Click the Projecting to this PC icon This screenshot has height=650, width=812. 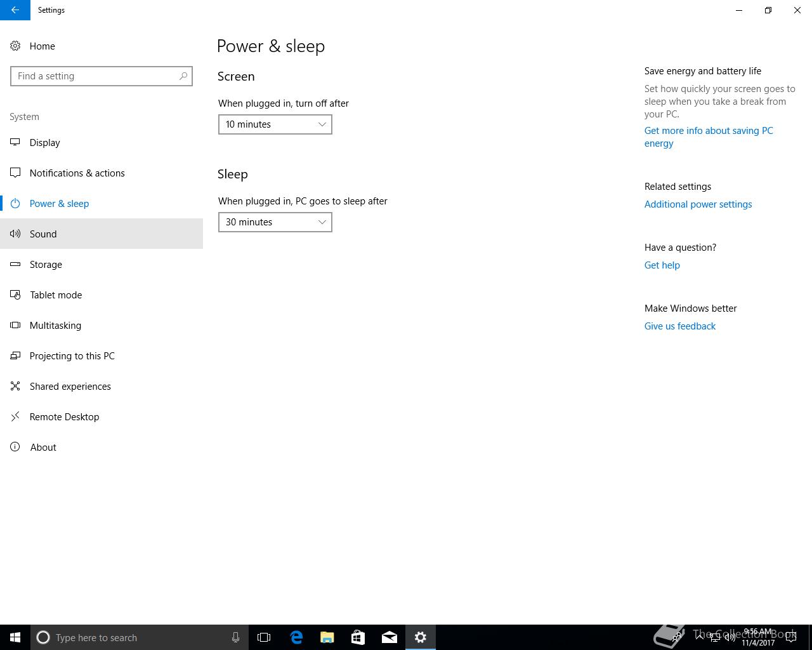click(x=15, y=355)
